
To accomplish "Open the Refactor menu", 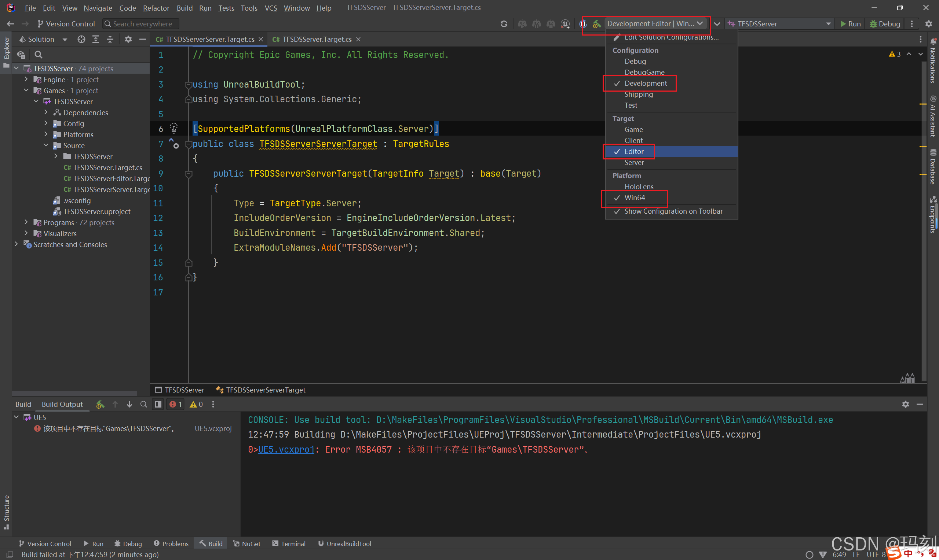I will point(156,8).
